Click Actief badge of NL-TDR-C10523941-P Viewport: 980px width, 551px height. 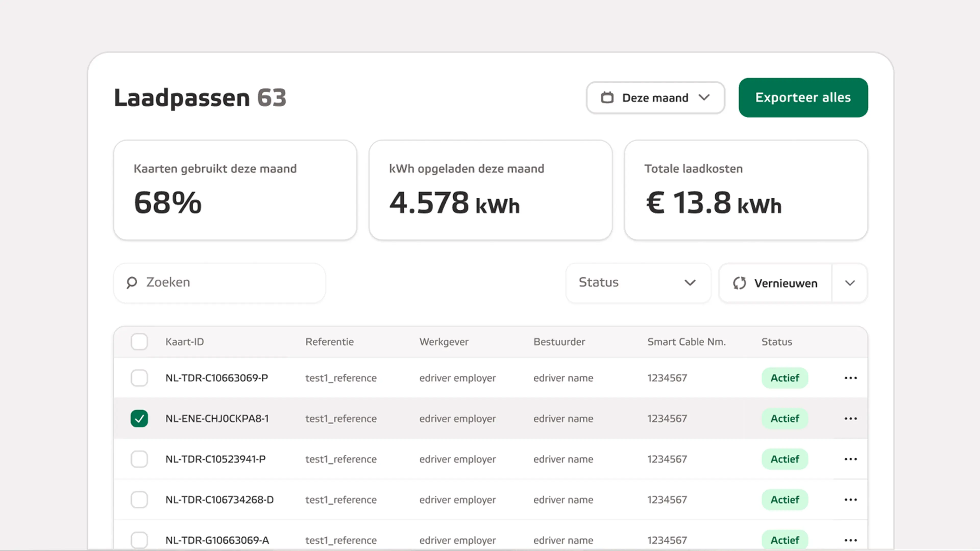[785, 459]
